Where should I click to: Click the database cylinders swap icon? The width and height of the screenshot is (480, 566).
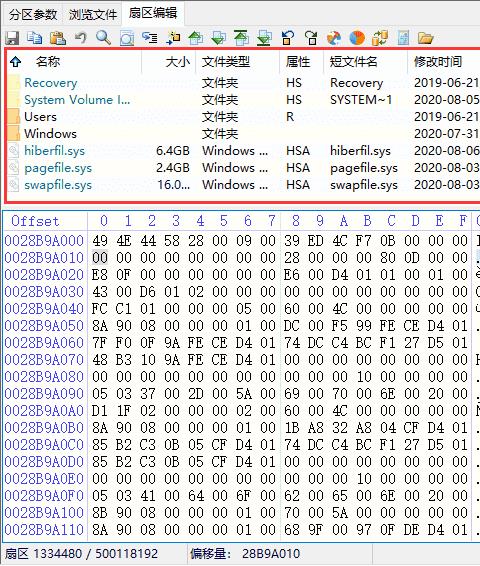(380, 38)
